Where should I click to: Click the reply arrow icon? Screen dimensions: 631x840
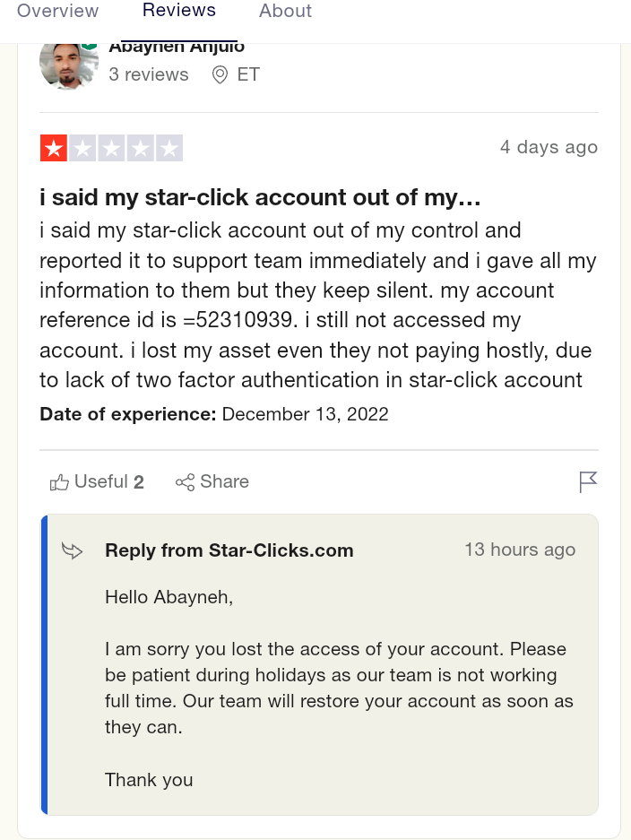pos(72,550)
